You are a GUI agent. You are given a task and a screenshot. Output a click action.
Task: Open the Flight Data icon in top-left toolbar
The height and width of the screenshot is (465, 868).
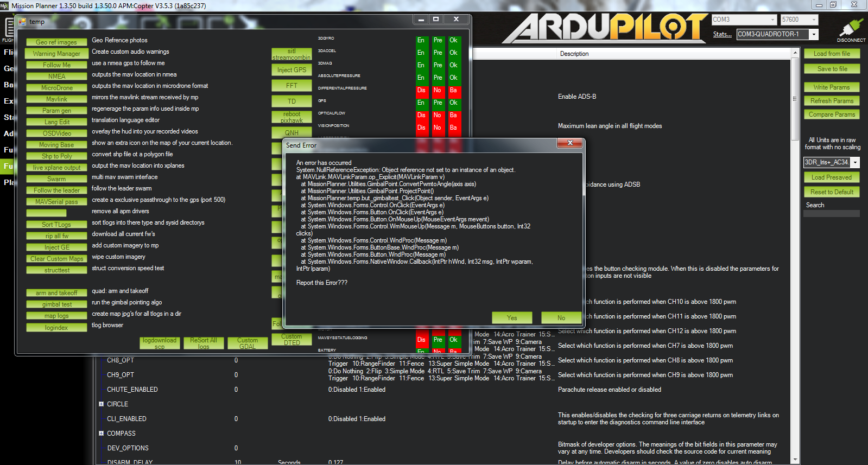coord(9,28)
